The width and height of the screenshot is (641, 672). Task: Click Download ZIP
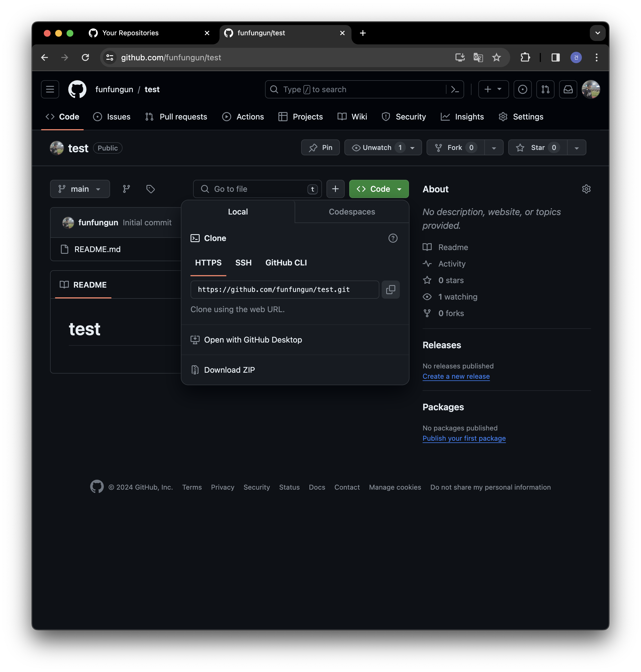click(x=229, y=370)
